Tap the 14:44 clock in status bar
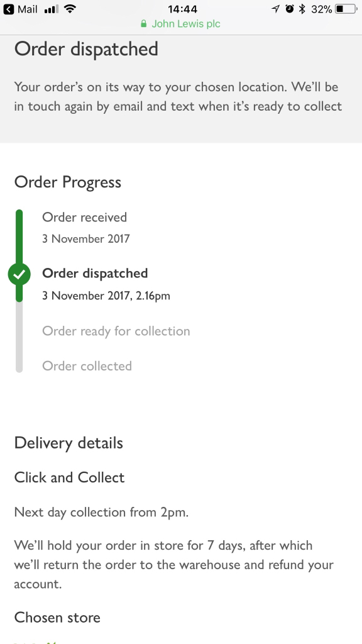362x644 pixels. pos(182,9)
